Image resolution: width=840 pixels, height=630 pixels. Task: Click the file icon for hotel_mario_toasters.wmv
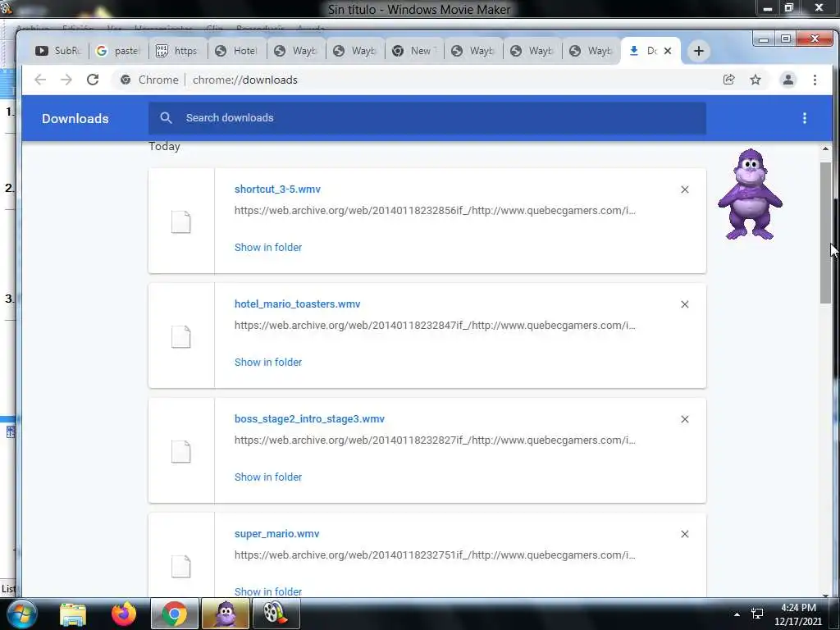[181, 336]
